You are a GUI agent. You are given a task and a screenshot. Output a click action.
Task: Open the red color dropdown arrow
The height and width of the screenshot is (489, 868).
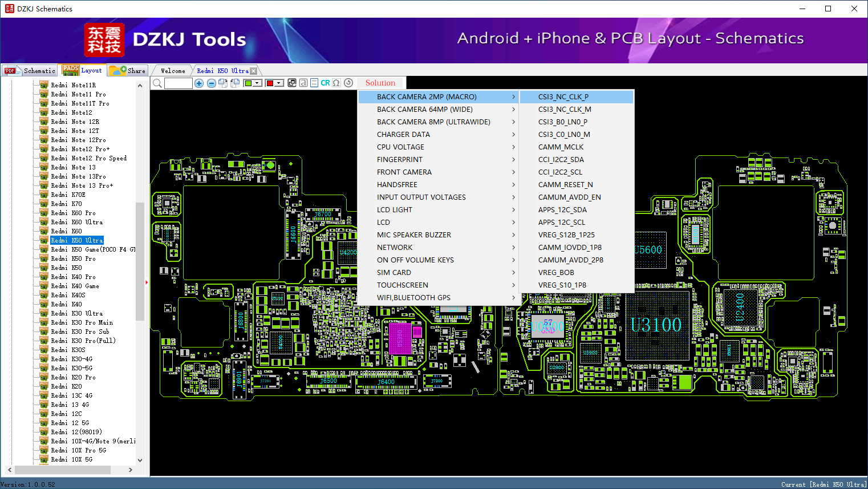coord(279,83)
